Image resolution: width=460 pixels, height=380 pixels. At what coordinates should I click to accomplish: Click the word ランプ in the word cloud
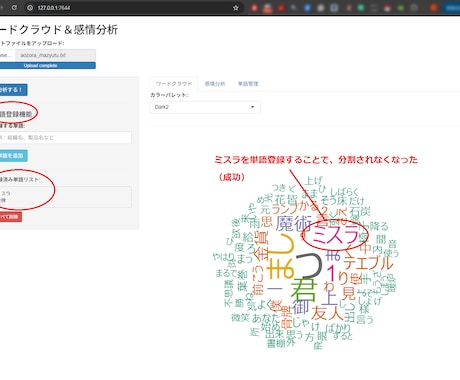(x=284, y=209)
